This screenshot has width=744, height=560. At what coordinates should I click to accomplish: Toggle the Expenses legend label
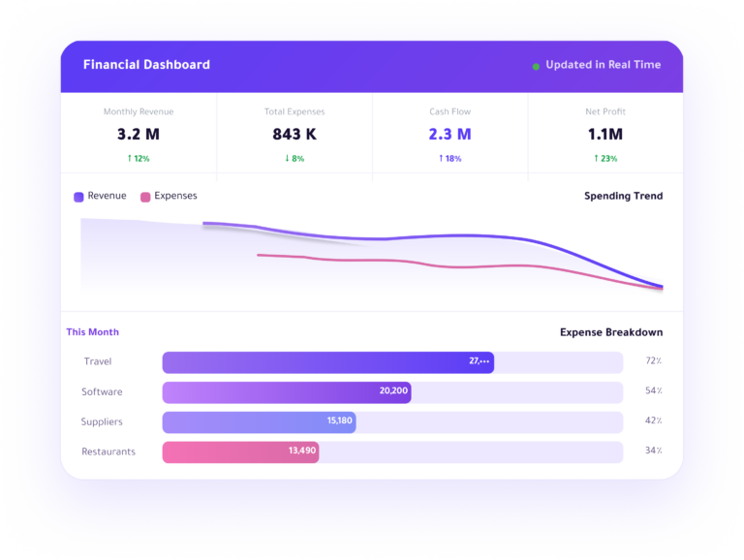[175, 196]
